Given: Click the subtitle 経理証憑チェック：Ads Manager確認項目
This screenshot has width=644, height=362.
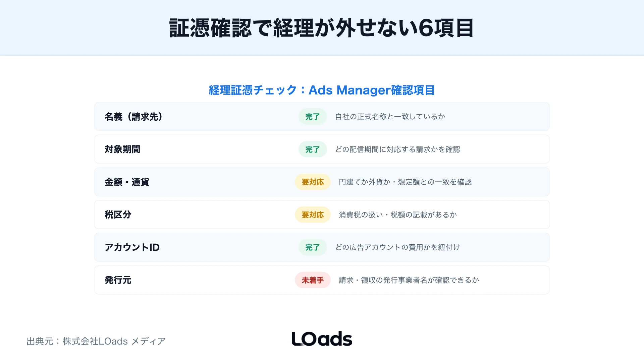Looking at the screenshot, I should [322, 90].
